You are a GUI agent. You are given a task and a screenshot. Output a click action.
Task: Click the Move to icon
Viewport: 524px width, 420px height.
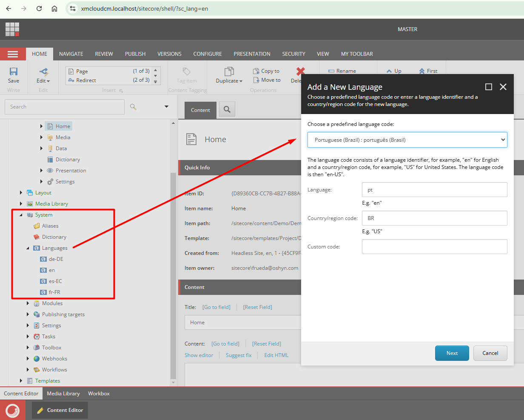256,80
